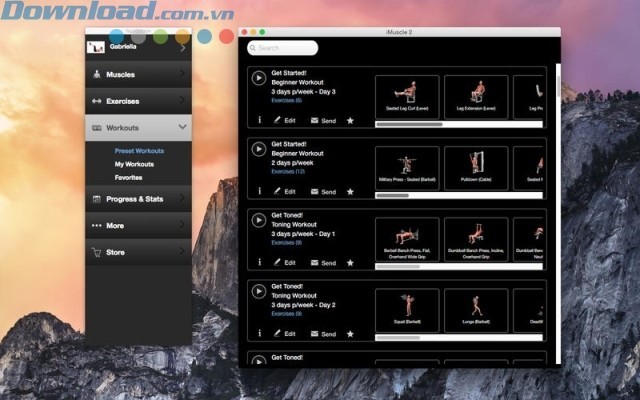Open Exercises (6) link in Day 3 workout
The image size is (640, 400).
pyautogui.click(x=285, y=101)
